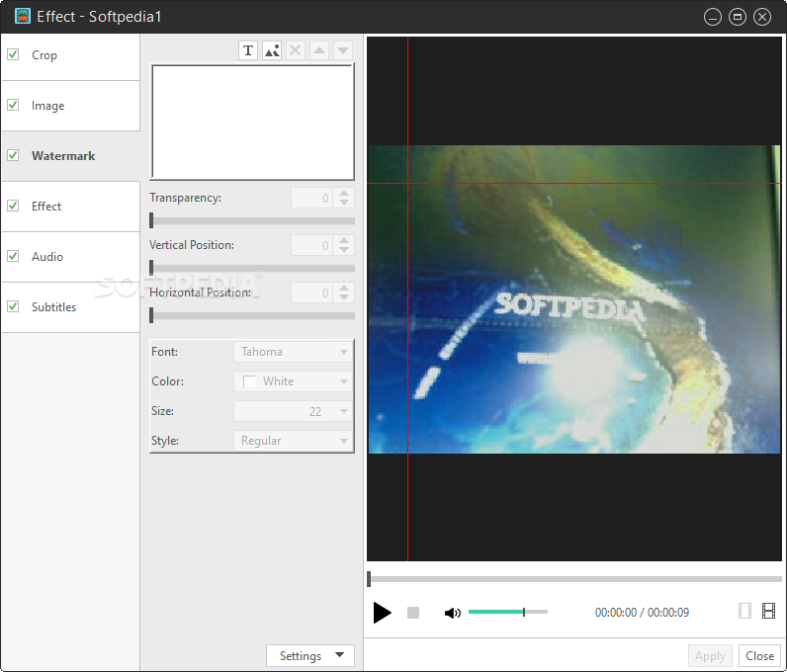Increase the Transparency value with the up arrow

(344, 193)
